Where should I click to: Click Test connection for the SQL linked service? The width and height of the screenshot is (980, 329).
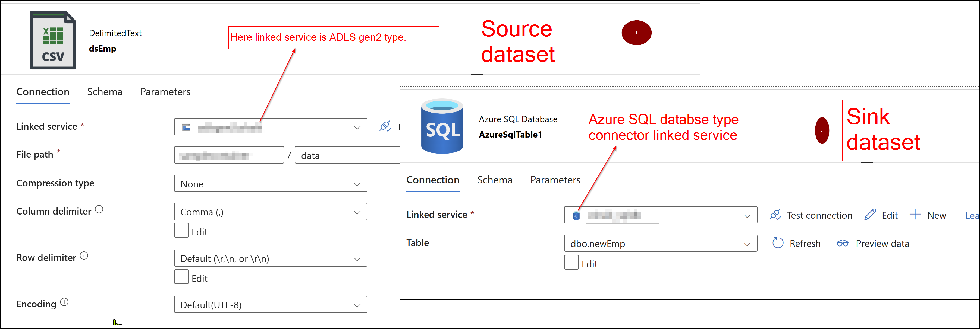[810, 215]
